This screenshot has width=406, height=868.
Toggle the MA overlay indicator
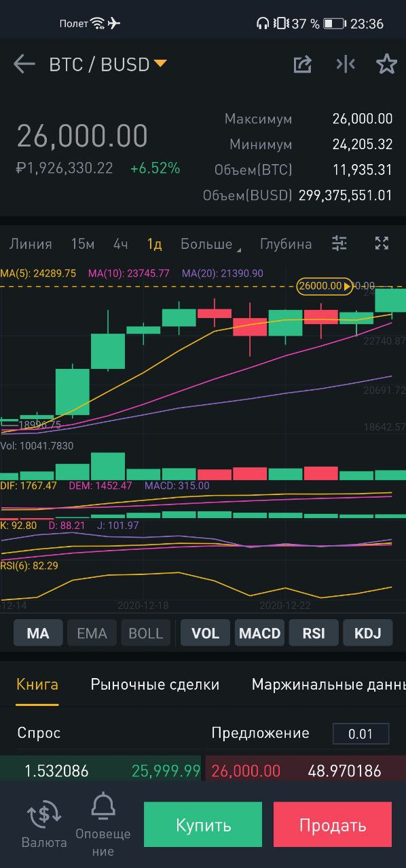click(38, 633)
